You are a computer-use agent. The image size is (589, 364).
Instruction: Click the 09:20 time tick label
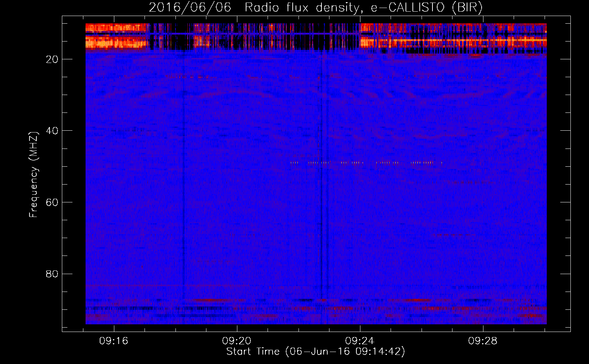pos(237,341)
